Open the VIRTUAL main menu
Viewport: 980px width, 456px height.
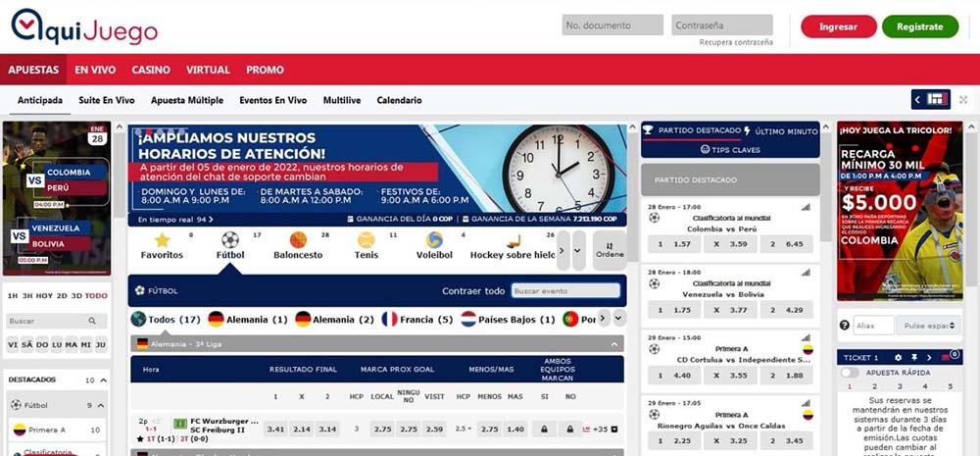pyautogui.click(x=208, y=70)
